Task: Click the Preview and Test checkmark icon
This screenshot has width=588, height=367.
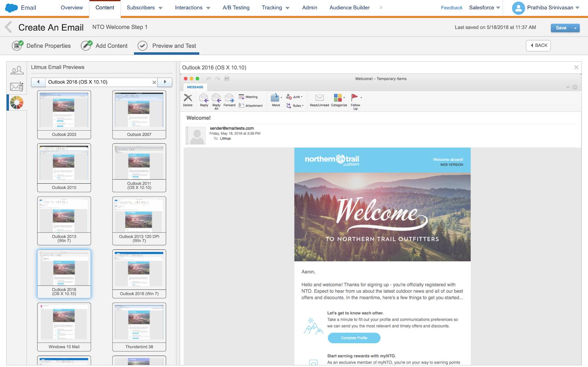Action: point(143,46)
